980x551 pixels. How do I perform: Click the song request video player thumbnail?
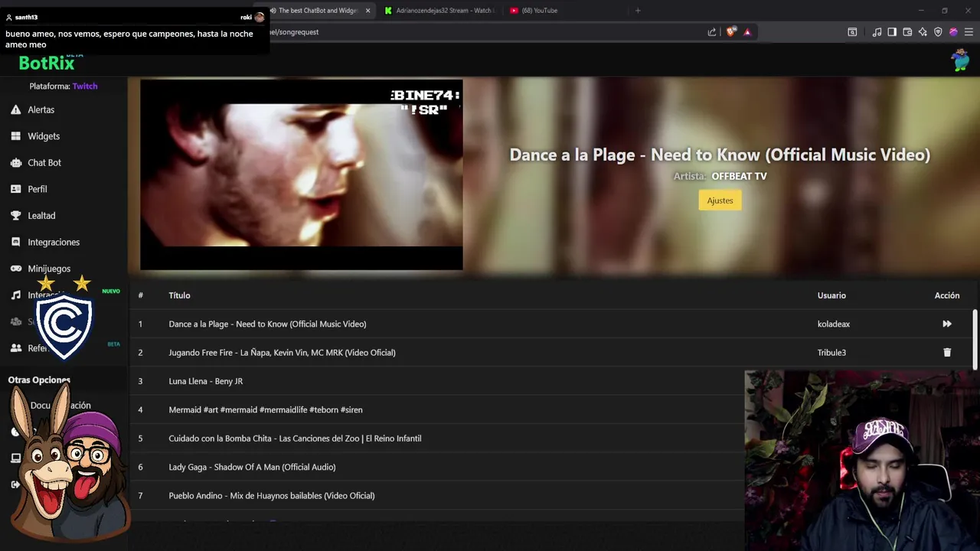pyautogui.click(x=301, y=174)
